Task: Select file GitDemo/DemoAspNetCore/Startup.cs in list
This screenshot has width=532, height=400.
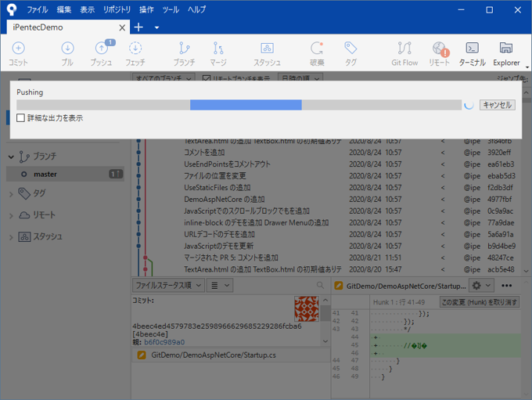Action: click(x=231, y=355)
